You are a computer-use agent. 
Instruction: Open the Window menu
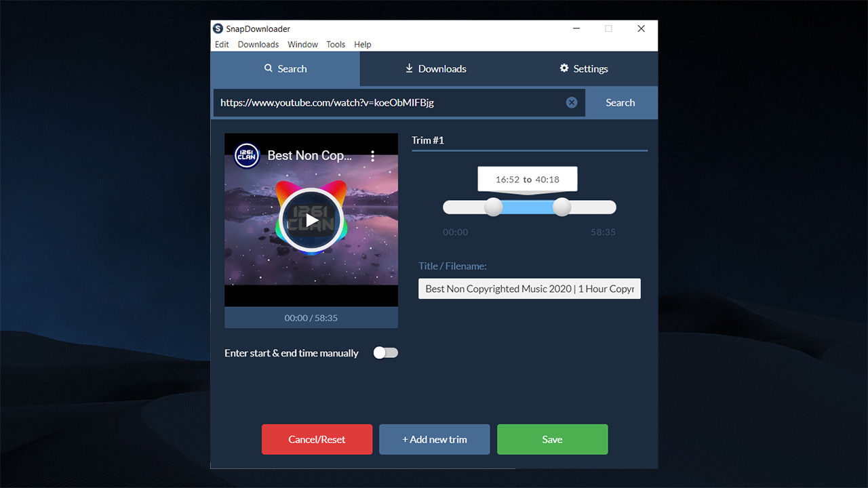(x=302, y=45)
